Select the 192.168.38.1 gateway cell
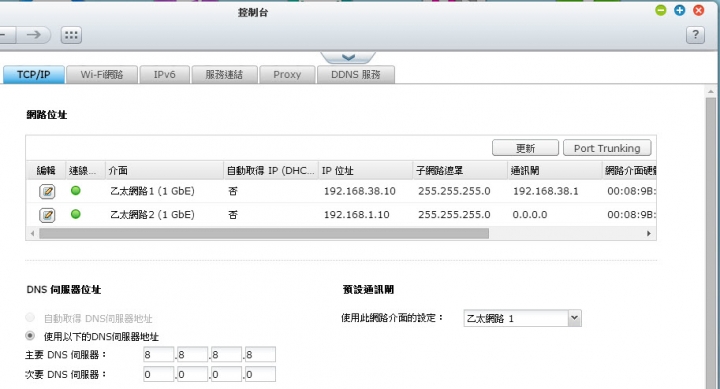The width and height of the screenshot is (720, 389). 546,191
